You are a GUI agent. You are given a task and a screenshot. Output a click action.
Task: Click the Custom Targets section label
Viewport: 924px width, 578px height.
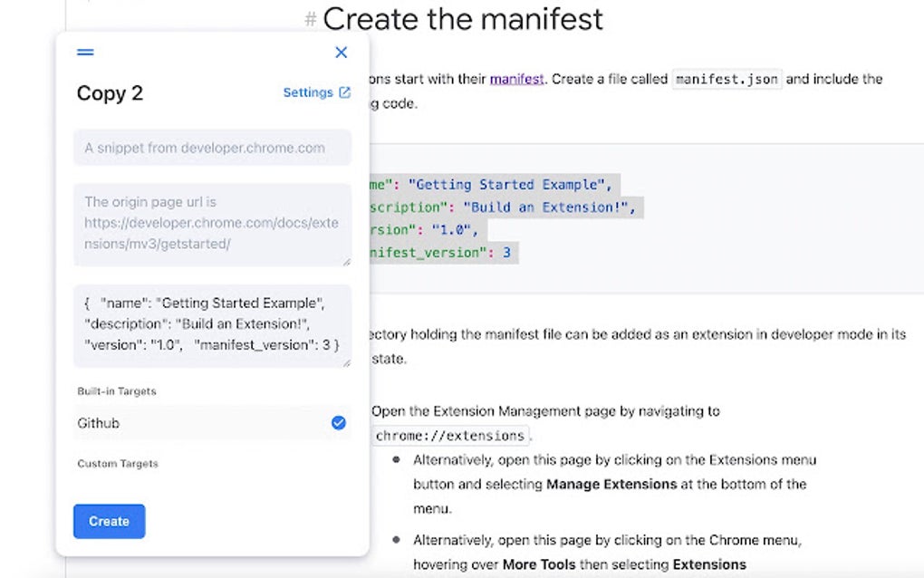click(118, 464)
